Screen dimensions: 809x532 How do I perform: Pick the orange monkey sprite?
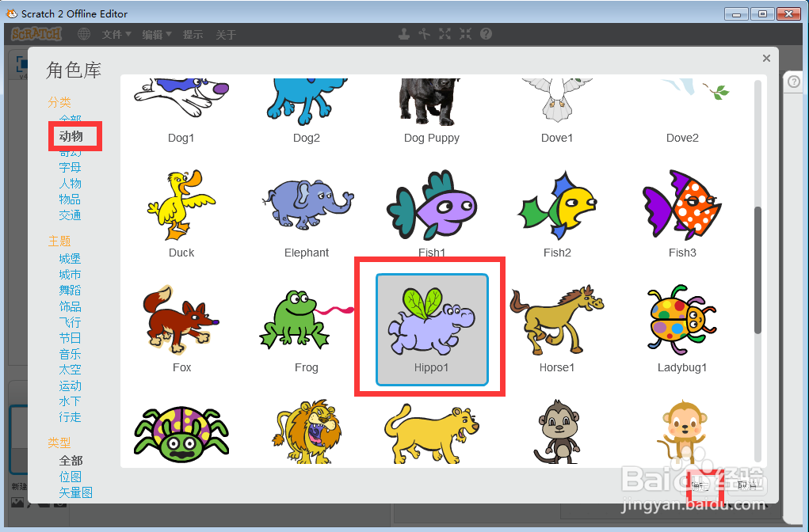[682, 432]
